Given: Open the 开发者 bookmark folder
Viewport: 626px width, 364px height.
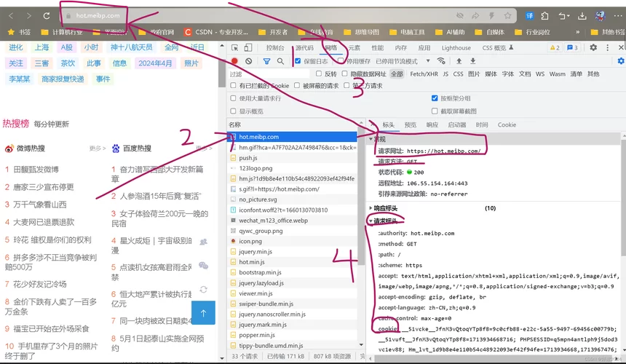Looking at the screenshot, I should (x=273, y=32).
